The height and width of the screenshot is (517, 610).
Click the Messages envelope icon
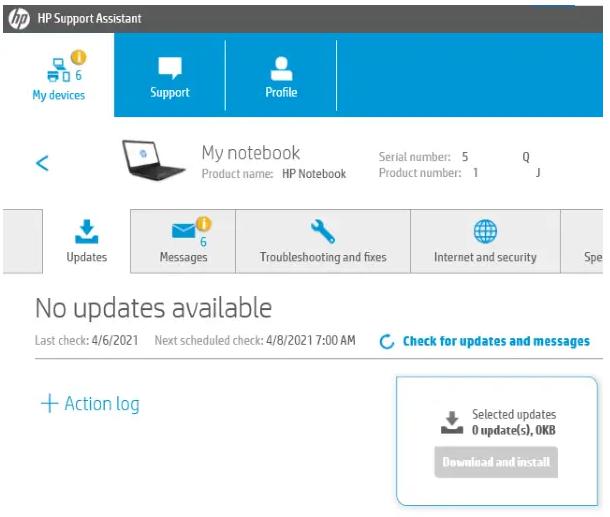pyautogui.click(x=183, y=231)
